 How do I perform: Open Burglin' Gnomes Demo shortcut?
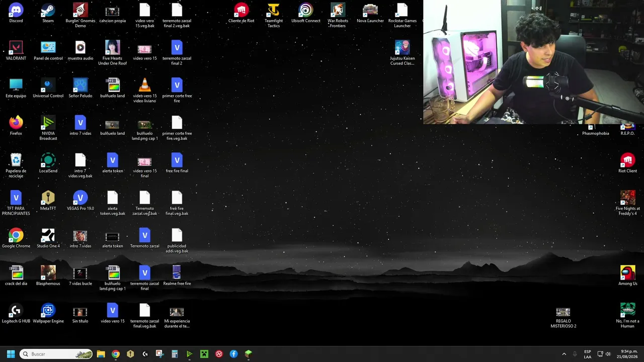80,16
